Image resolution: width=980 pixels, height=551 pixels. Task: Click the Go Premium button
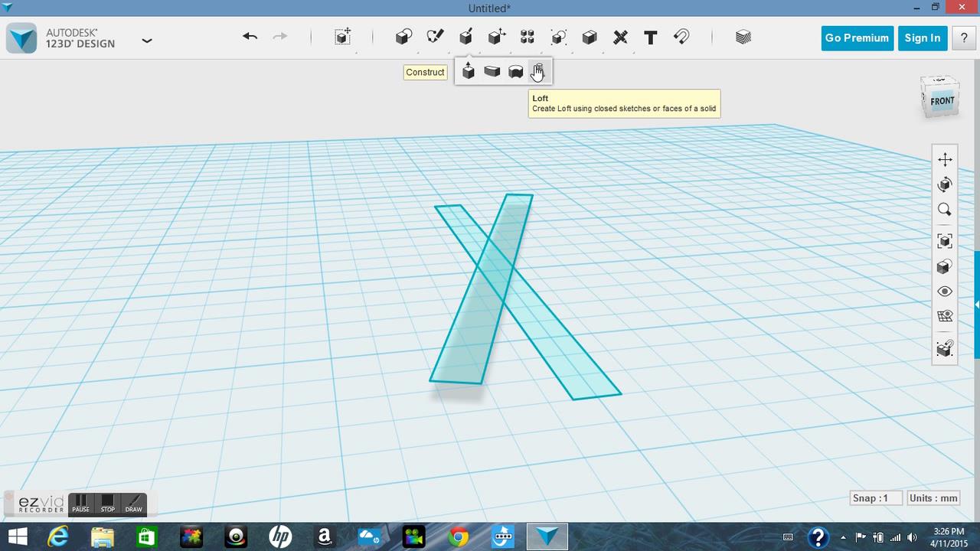tap(857, 38)
